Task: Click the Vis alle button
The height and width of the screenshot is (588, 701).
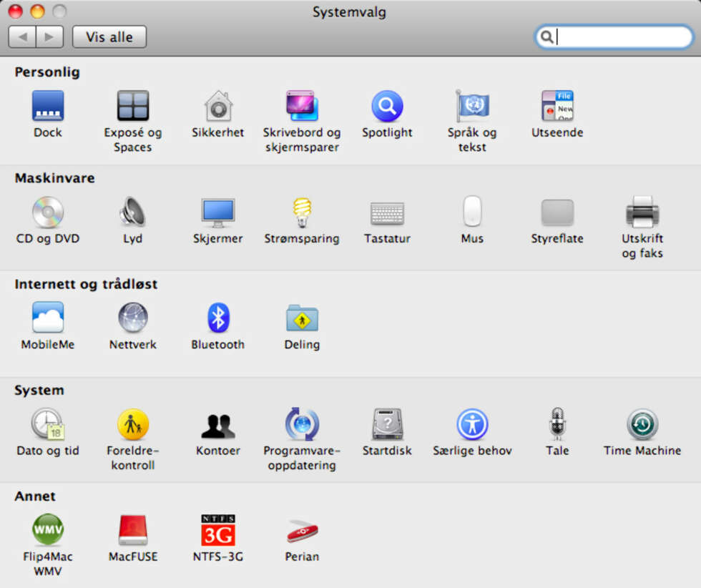Action: 109,36
